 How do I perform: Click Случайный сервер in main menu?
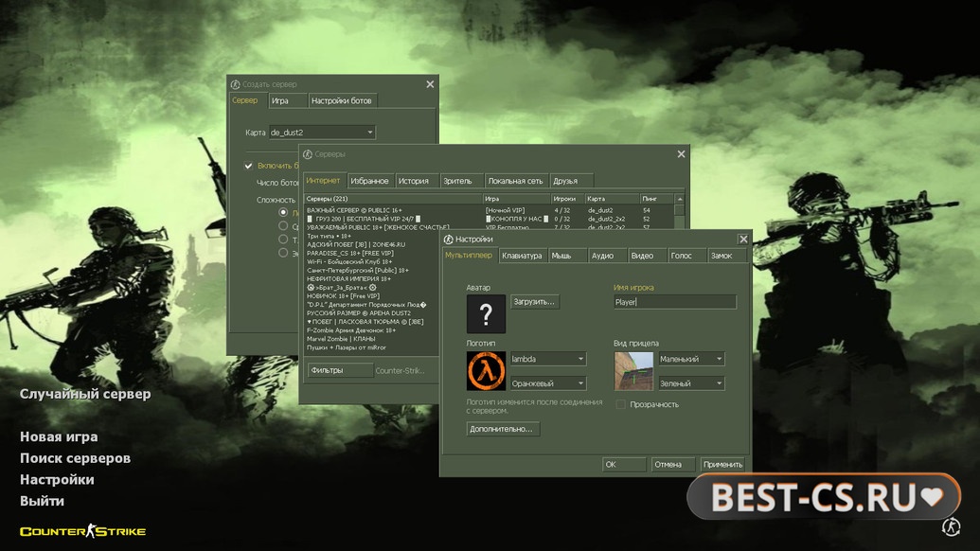point(85,394)
